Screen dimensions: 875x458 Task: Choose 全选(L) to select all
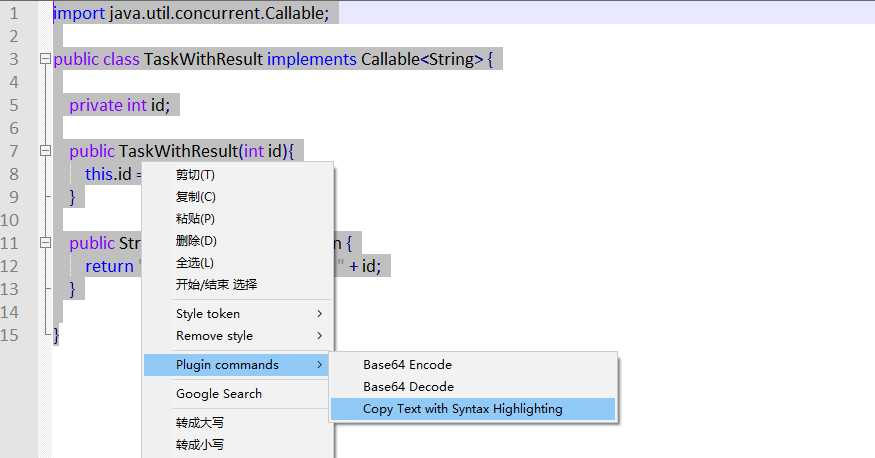(194, 263)
